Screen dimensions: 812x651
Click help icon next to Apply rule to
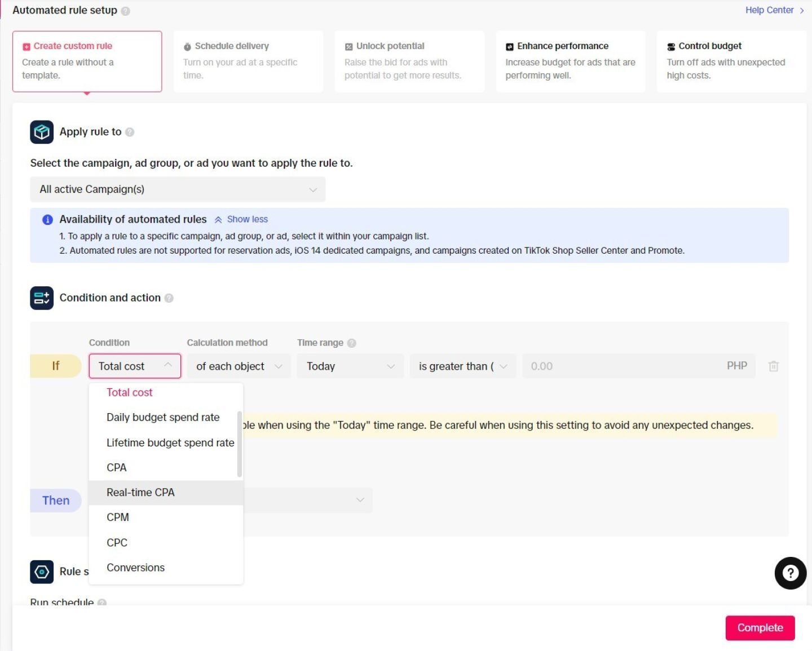click(x=130, y=132)
